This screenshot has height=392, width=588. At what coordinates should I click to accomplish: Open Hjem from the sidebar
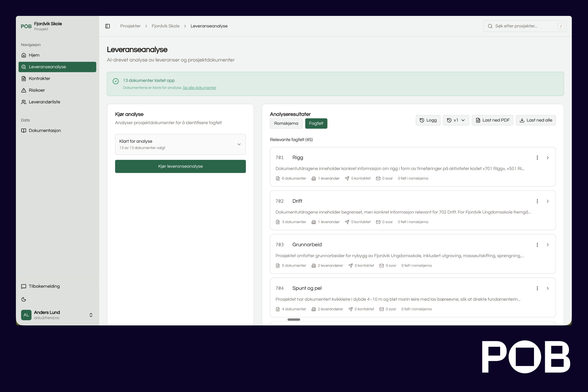[34, 55]
